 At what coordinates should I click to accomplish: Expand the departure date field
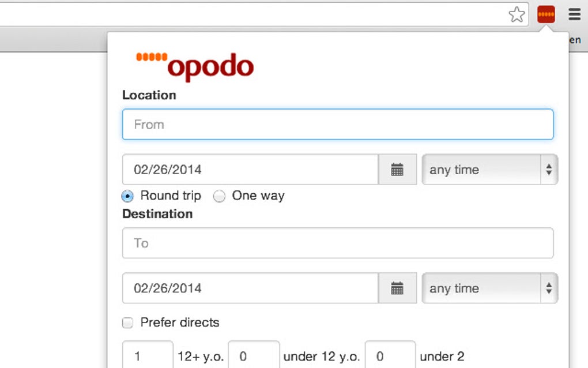248,169
